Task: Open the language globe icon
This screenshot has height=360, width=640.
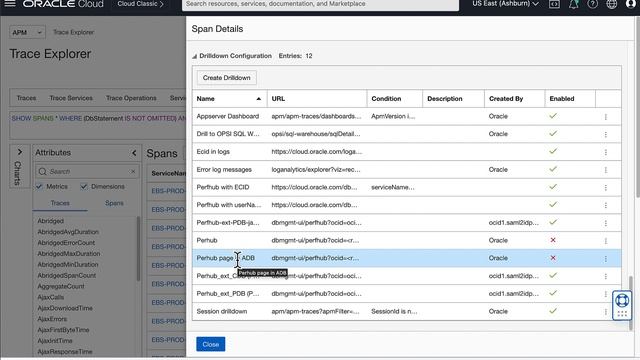Action: point(611,4)
